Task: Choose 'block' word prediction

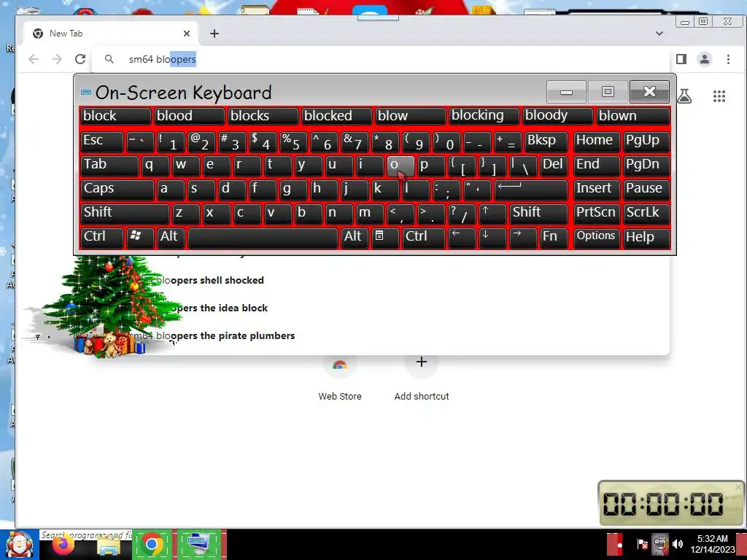Action: (x=115, y=116)
